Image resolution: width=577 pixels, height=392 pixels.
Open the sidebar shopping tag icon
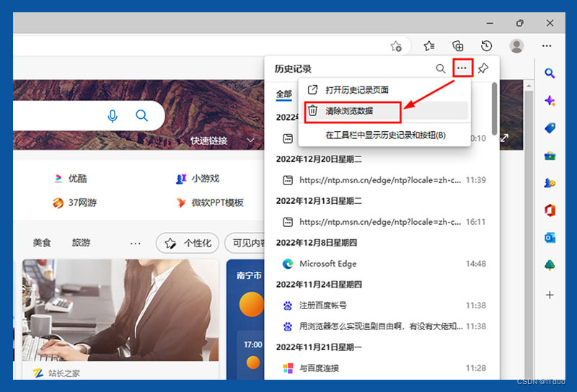(550, 128)
